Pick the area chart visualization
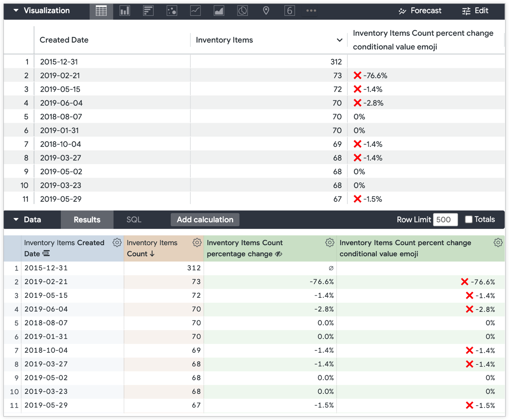Viewport: 509px width, 420px height. click(x=219, y=11)
